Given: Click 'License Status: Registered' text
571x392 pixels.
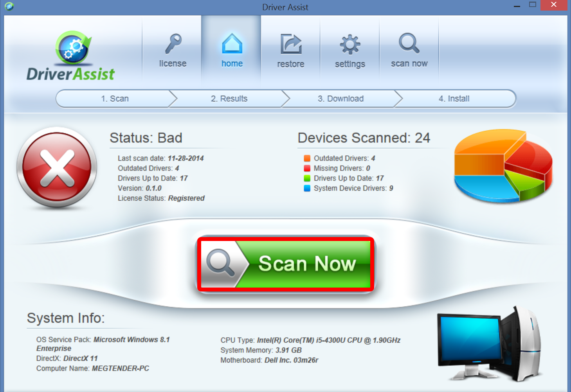Looking at the screenshot, I should pos(161,198).
